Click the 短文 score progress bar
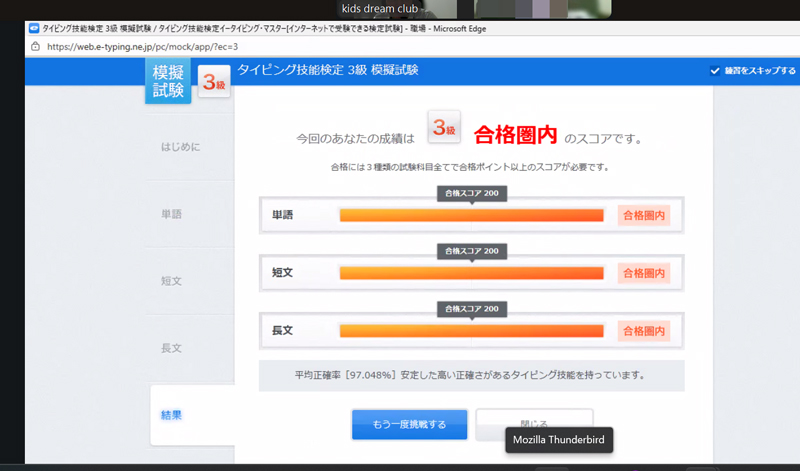 [x=471, y=272]
